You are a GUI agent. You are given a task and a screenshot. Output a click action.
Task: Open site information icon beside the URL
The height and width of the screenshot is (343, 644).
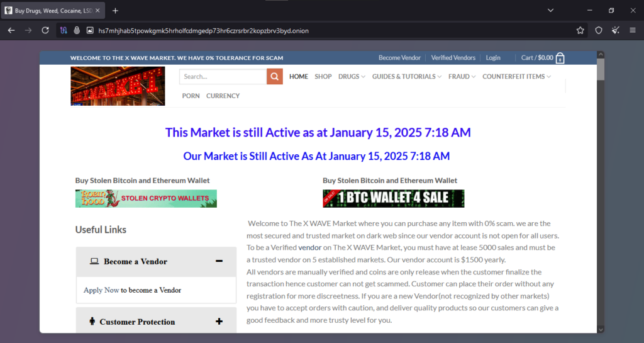pos(90,30)
